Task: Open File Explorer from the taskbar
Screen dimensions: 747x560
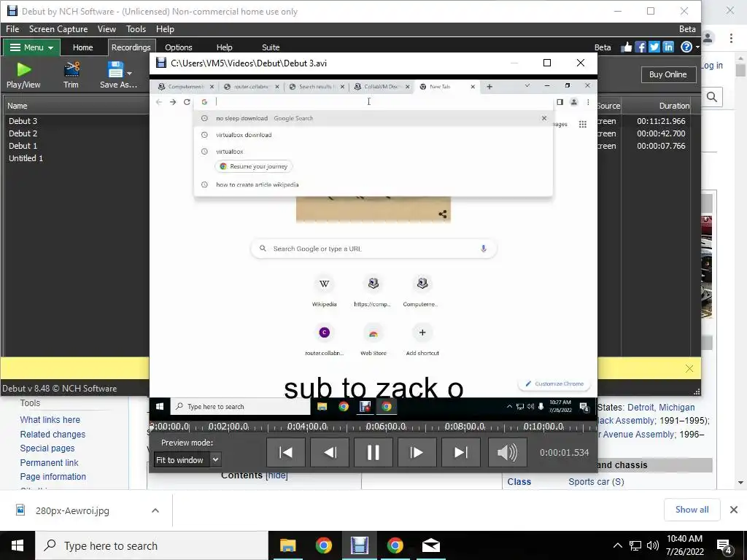Action: click(287, 545)
